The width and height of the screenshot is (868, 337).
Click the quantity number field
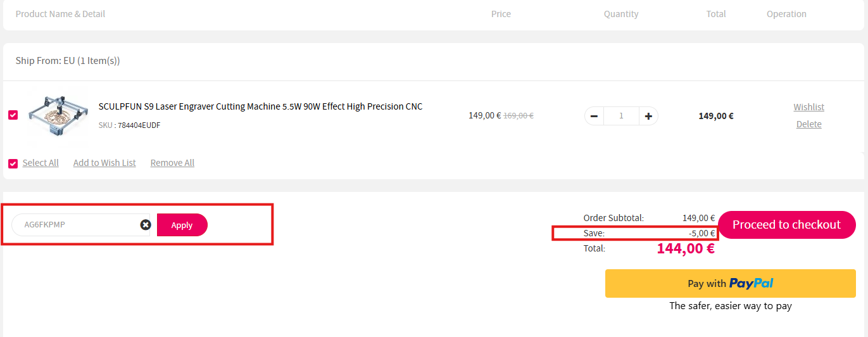point(621,116)
